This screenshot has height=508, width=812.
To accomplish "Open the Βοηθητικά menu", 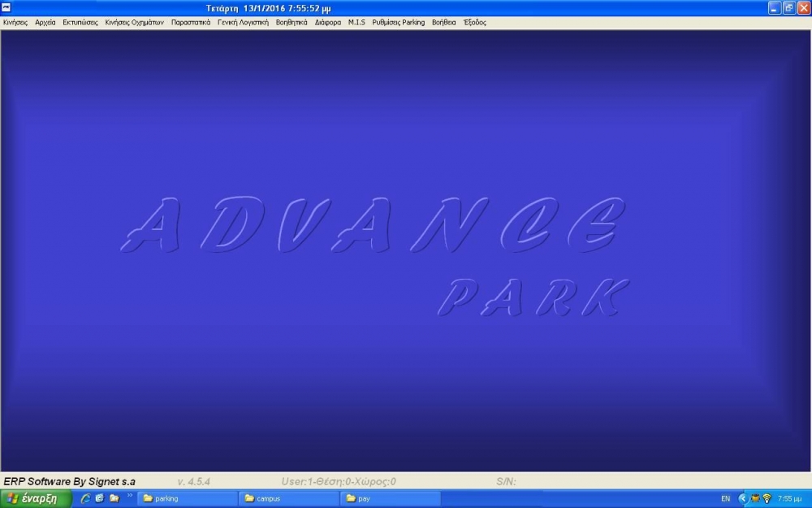I will (x=292, y=22).
